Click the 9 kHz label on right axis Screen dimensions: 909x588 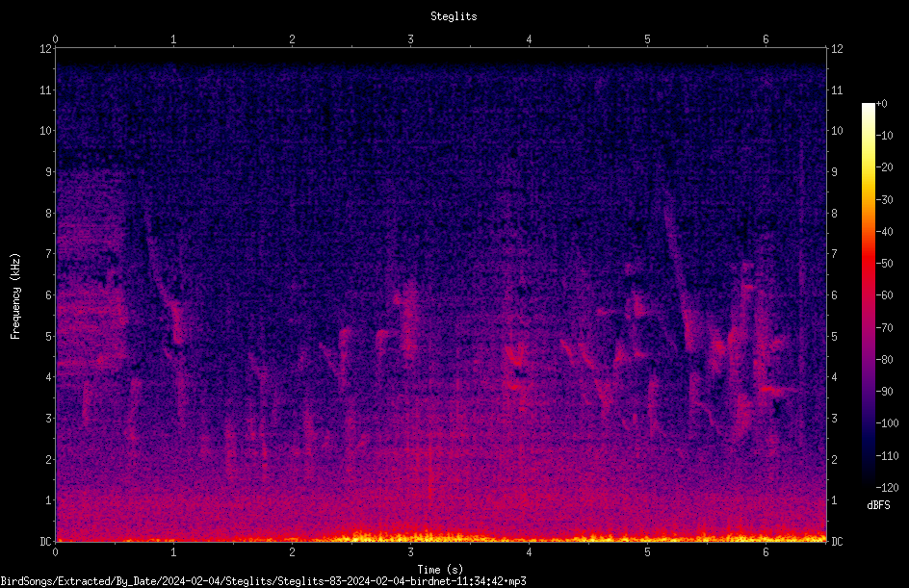pyautogui.click(x=835, y=172)
